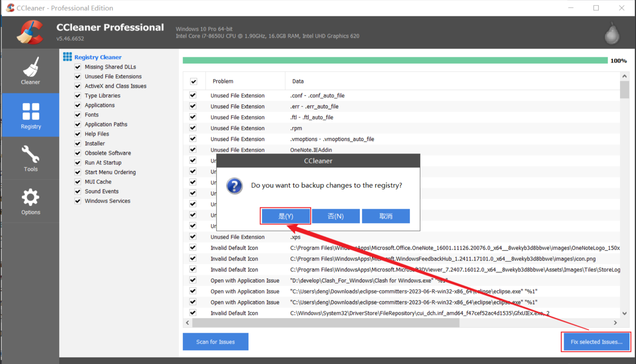Select the Registry sidebar icon

pyautogui.click(x=31, y=112)
